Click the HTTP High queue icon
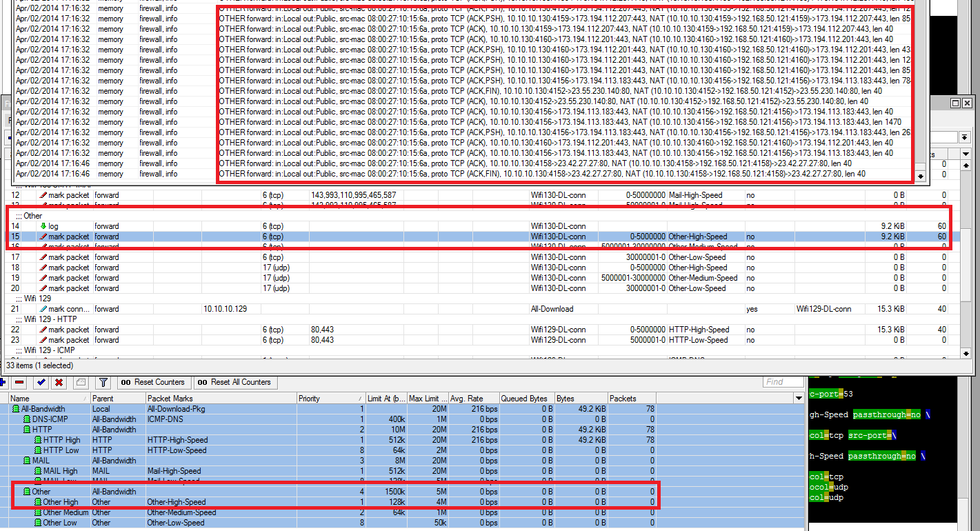Screen dimensions: 980x531 38,440
